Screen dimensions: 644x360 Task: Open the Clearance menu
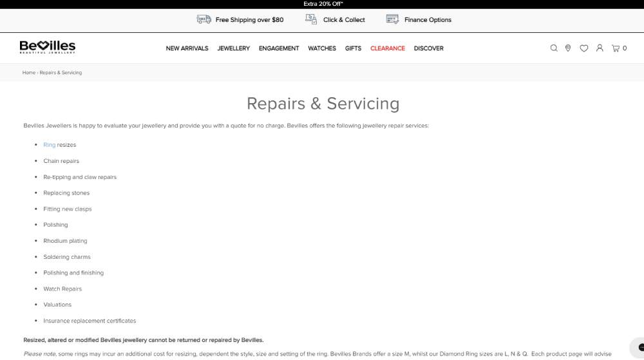click(x=388, y=48)
